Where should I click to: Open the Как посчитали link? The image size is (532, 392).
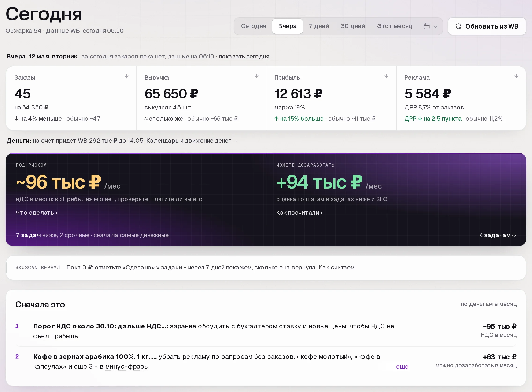coord(299,213)
